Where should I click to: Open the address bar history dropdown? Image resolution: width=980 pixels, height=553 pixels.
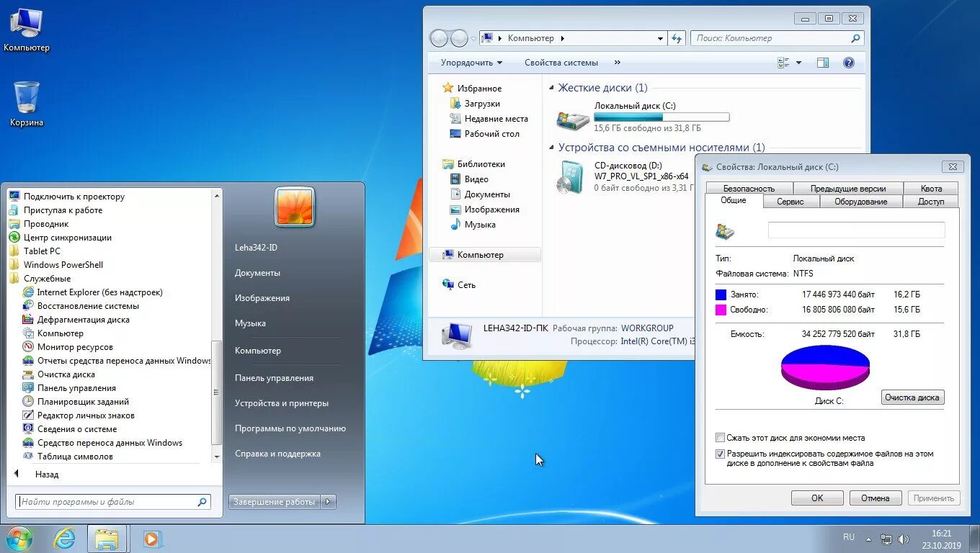click(x=660, y=38)
